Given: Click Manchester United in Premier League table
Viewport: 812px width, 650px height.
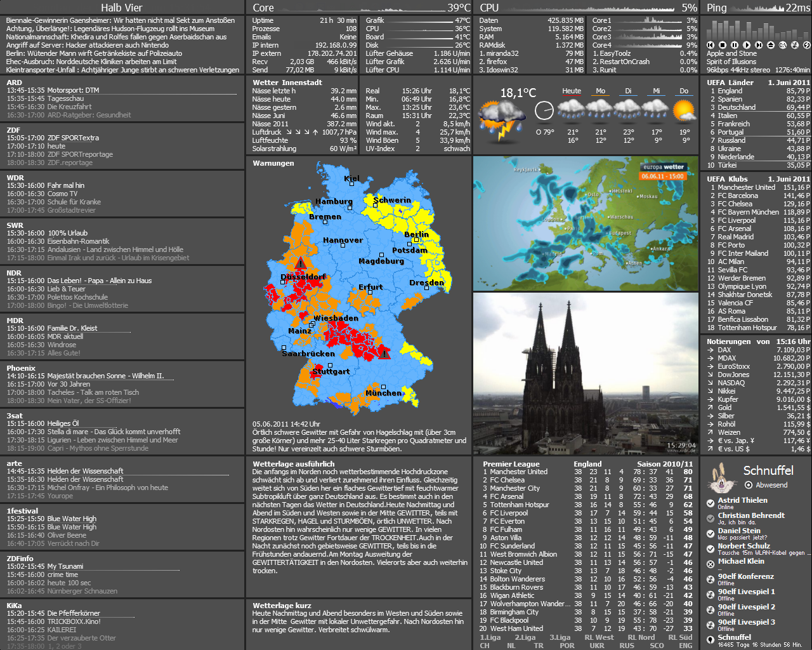Looking at the screenshot, I should click(x=518, y=472).
